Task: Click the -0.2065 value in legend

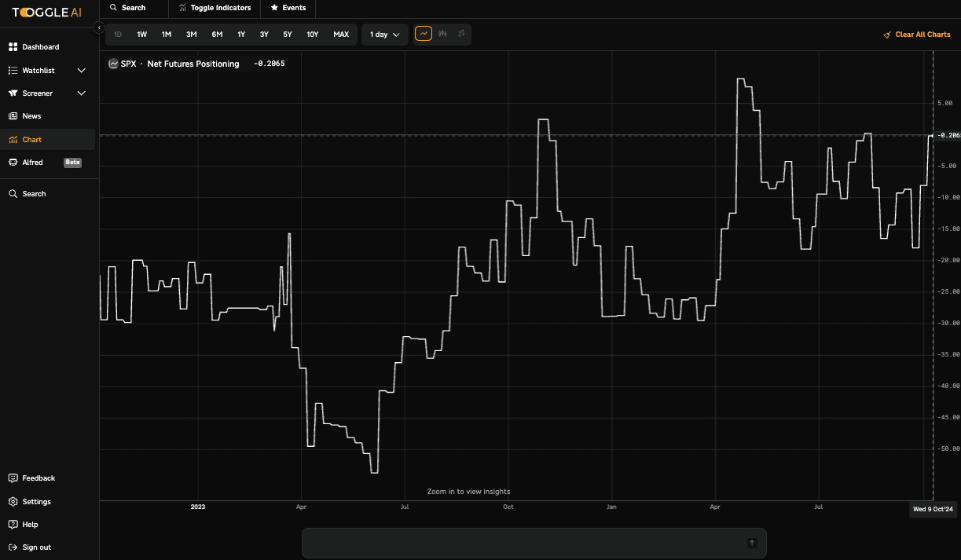Action: point(269,64)
